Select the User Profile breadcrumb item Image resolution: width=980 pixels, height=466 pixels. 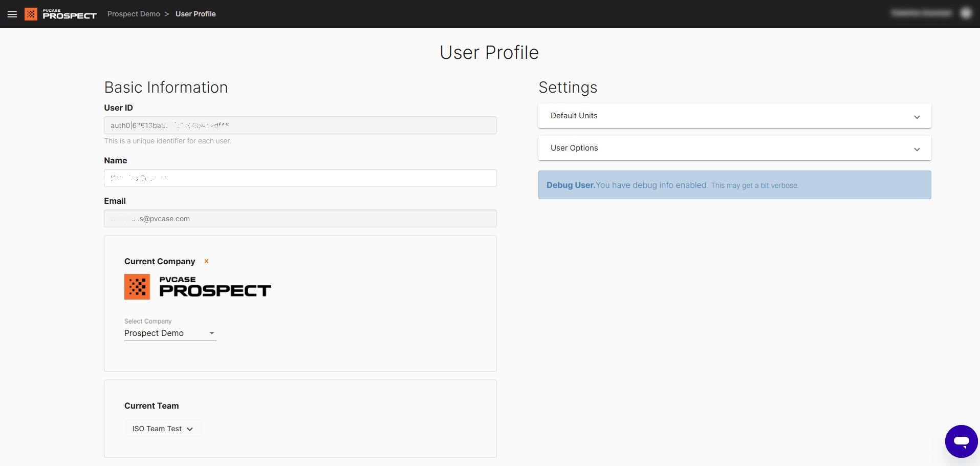(195, 14)
